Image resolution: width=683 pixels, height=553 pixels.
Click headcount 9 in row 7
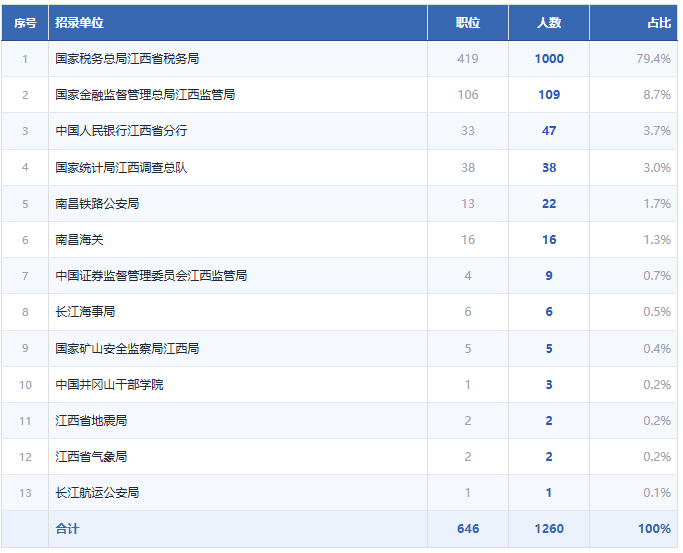click(549, 276)
